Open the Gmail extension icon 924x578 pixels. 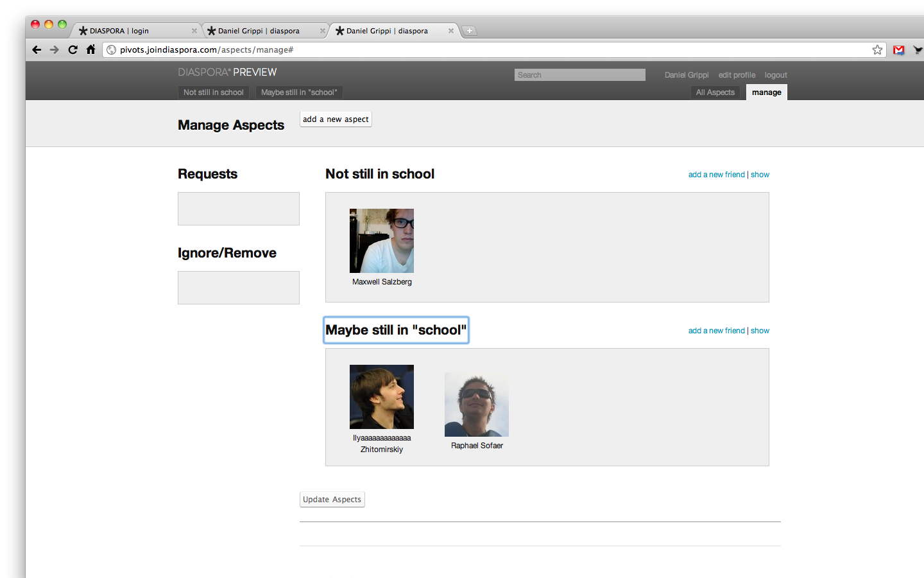(898, 49)
